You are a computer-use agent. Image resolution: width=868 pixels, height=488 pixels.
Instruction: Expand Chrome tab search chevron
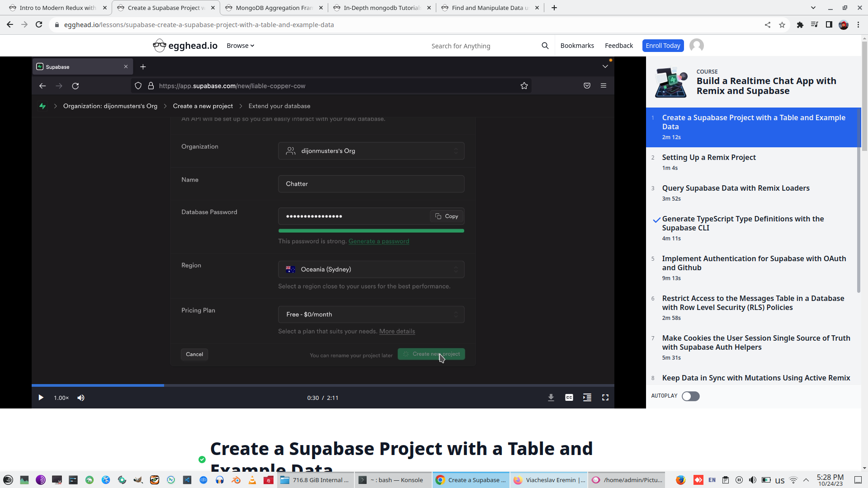813,8
